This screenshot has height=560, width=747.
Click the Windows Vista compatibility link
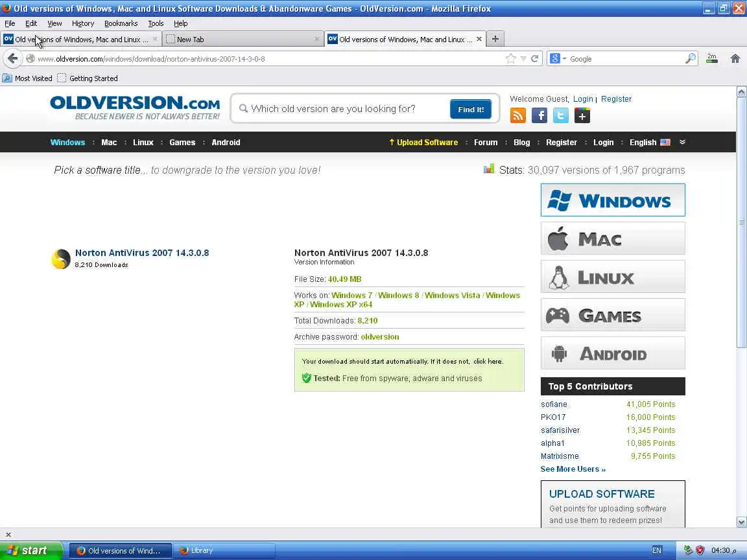[x=452, y=296]
